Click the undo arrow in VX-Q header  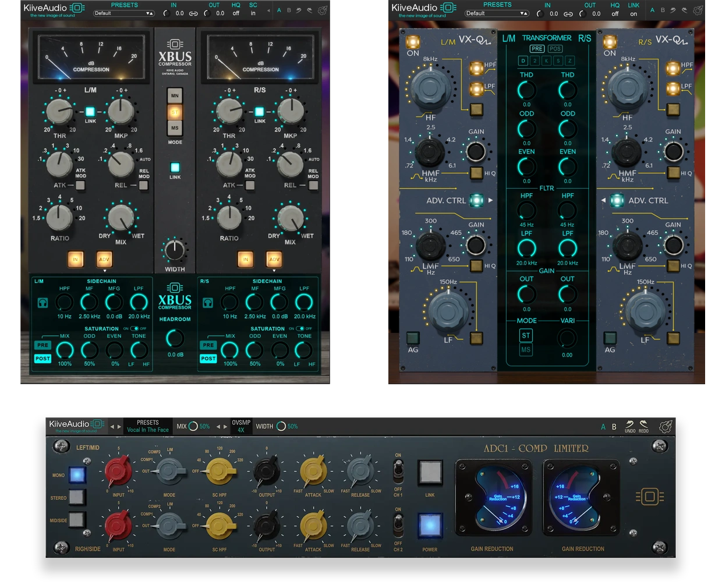[673, 10]
